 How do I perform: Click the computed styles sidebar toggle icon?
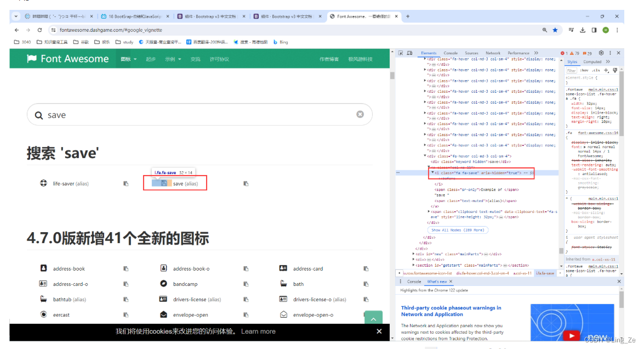pyautogui.click(x=615, y=70)
